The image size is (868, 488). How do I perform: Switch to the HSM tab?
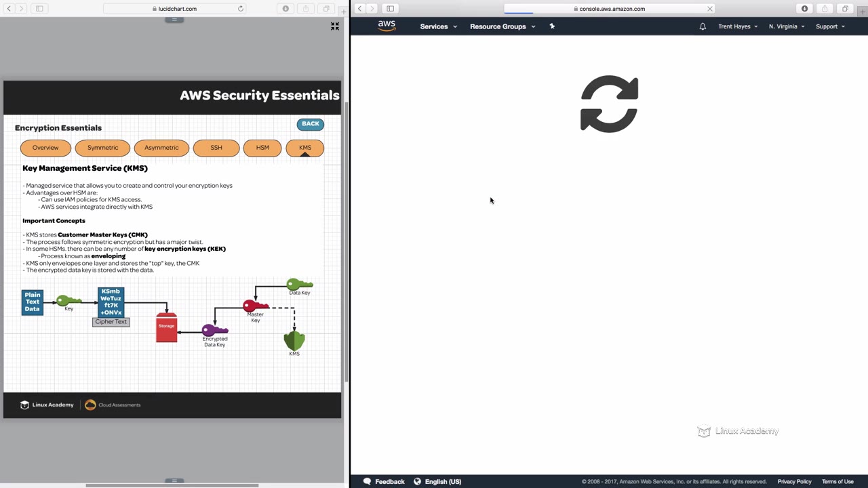click(x=262, y=148)
